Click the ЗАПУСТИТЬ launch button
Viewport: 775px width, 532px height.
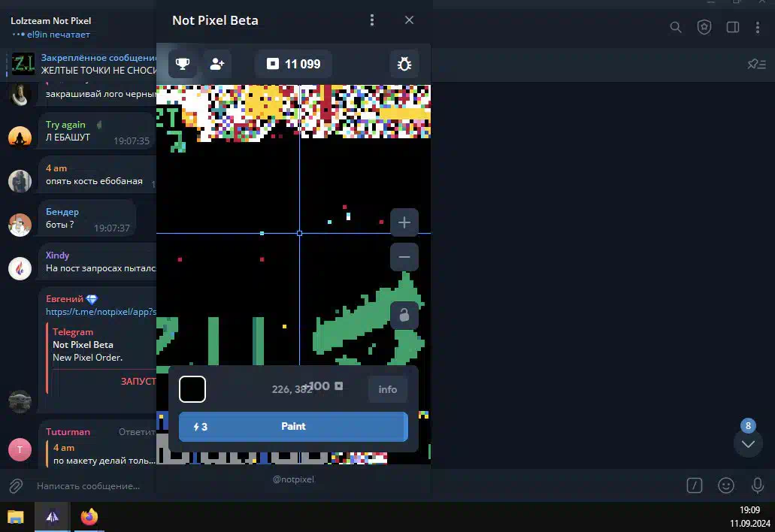(138, 381)
